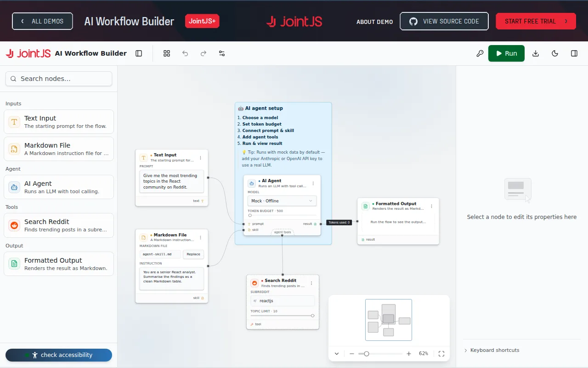
Task: Click the reactjs subreddit field
Action: click(283, 301)
